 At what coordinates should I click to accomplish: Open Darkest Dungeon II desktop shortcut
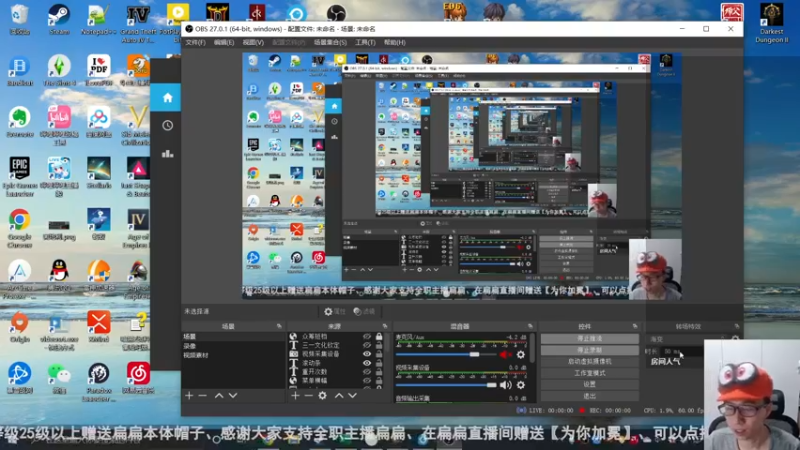point(771,23)
